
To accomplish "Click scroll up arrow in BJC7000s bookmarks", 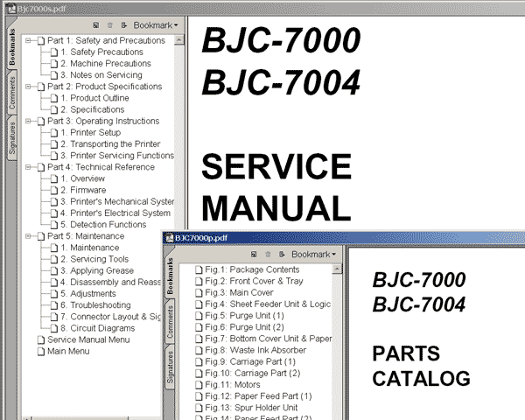I will coord(179,40).
